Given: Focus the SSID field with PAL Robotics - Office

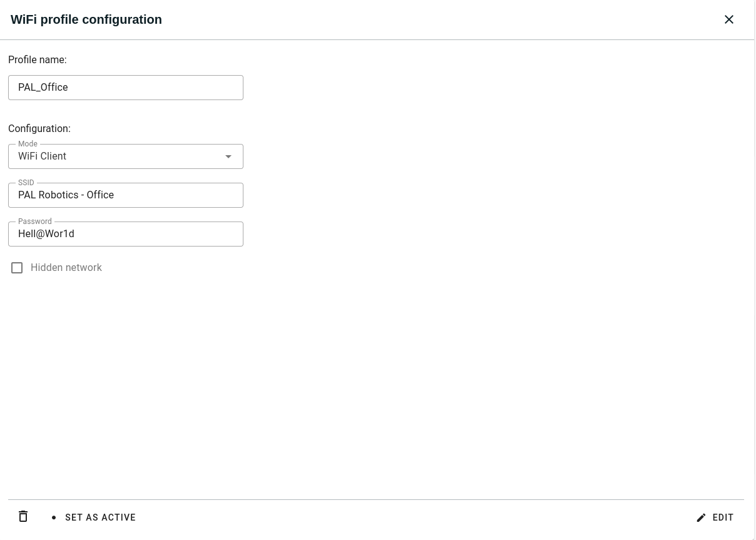Looking at the screenshot, I should point(125,195).
